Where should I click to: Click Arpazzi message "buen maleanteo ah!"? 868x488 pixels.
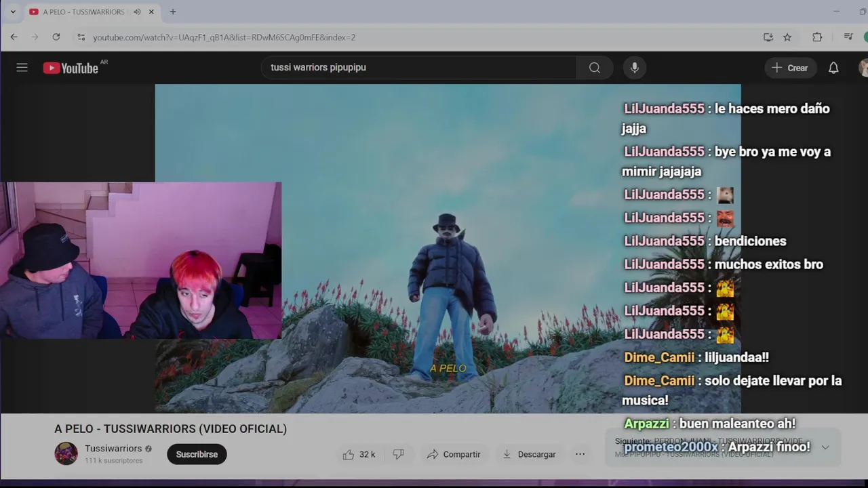737,424
